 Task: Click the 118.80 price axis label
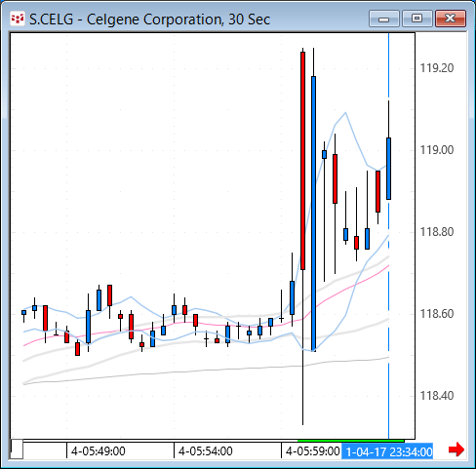[x=437, y=232]
